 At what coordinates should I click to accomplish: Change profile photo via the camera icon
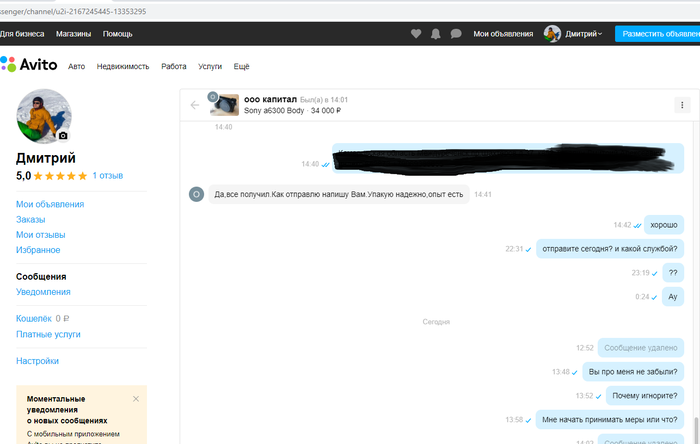63,135
